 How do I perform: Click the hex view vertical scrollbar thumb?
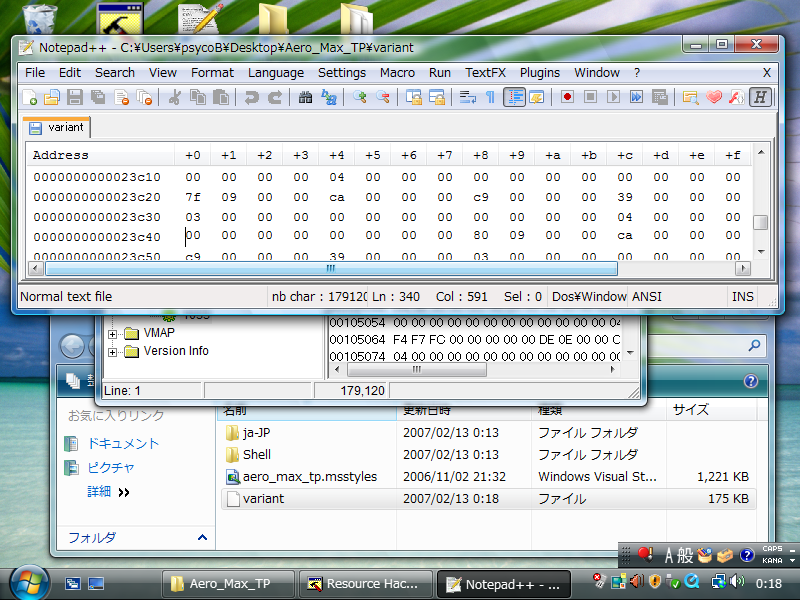(761, 222)
